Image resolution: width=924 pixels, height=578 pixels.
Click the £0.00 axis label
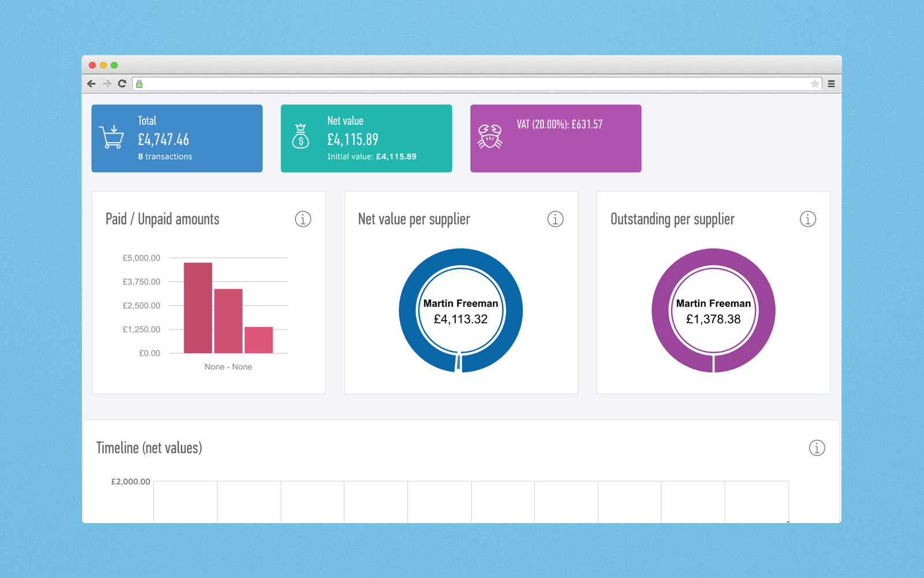150,353
